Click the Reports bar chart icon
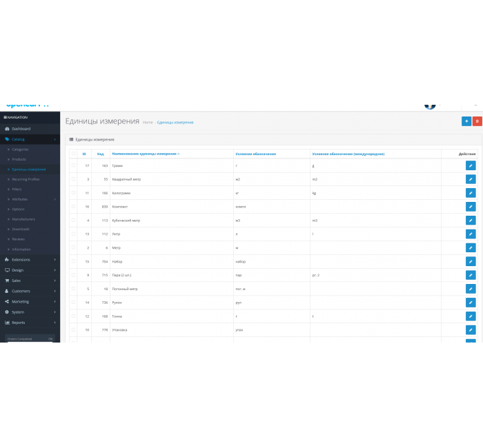This screenshot has height=448, width=483. 7,323
